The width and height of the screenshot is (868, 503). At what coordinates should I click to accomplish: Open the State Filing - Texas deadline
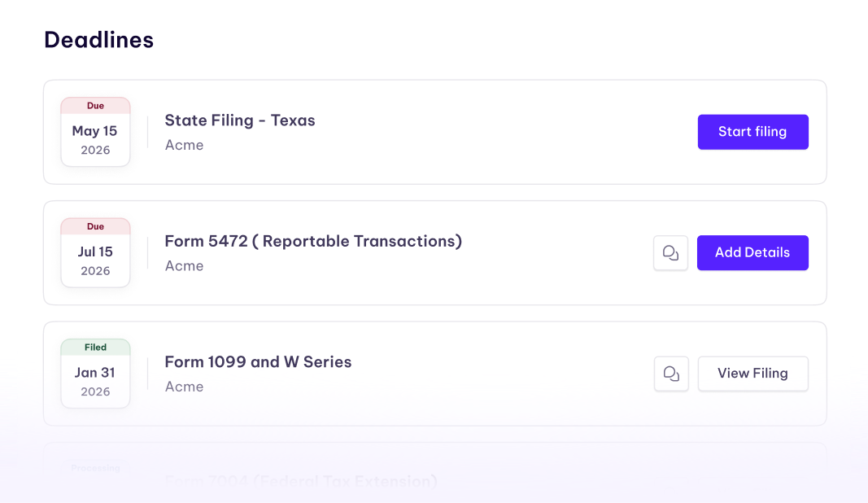[240, 120]
